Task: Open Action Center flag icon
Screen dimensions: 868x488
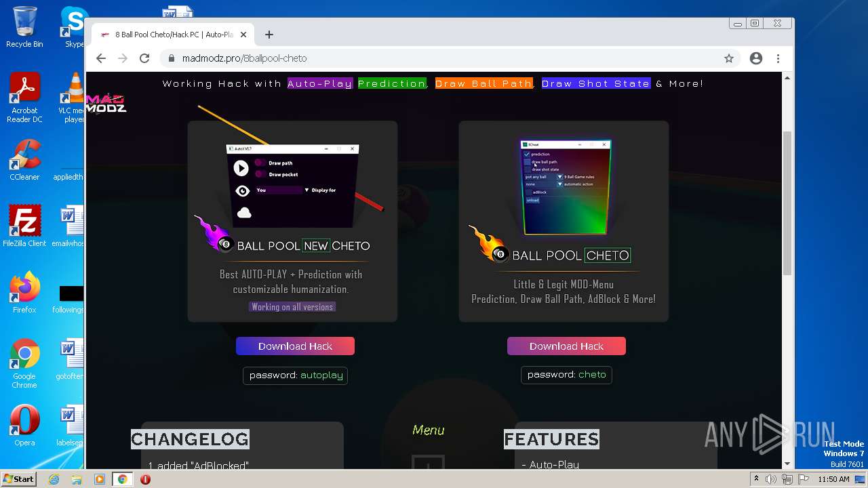Action: click(x=802, y=479)
